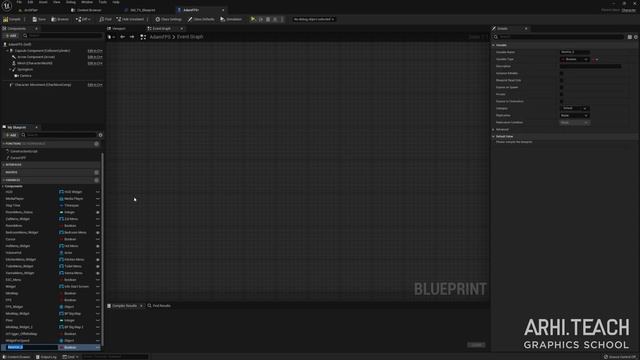Screen dimensions: 640x360
Task: Enable the Expose on Spawn checkbox
Action: [561, 87]
